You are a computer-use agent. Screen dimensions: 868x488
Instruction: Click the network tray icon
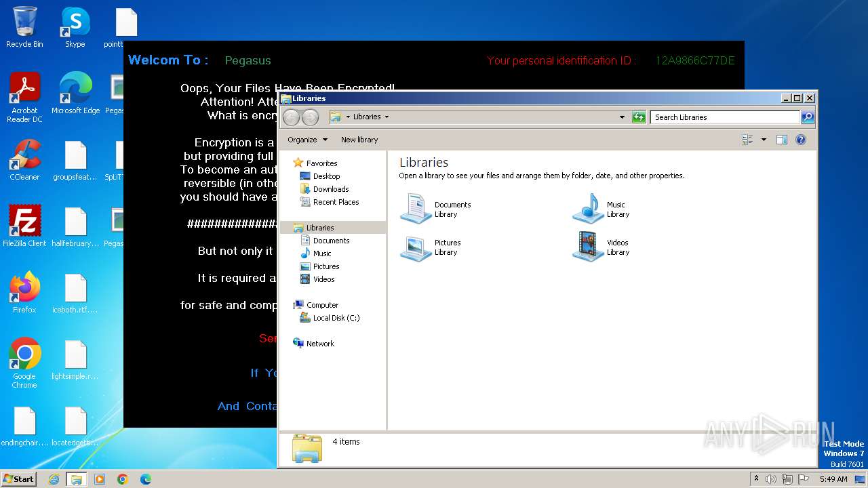[x=787, y=479]
